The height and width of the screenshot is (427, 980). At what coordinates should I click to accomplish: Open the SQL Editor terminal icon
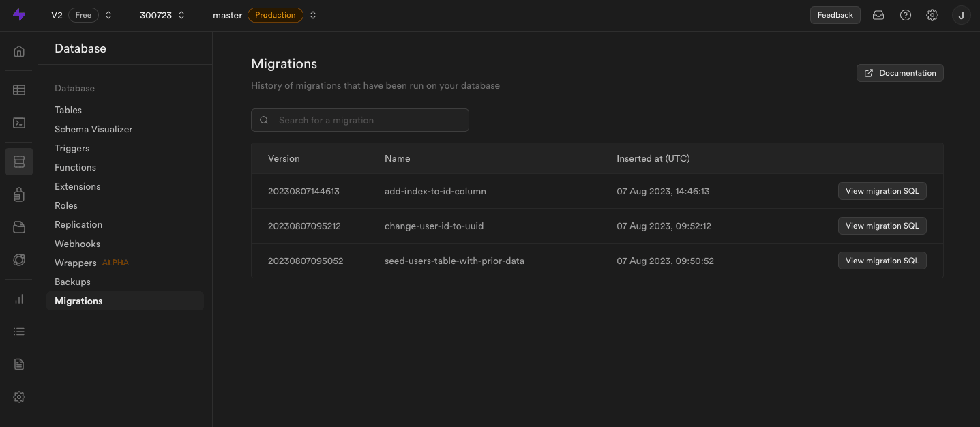19,123
